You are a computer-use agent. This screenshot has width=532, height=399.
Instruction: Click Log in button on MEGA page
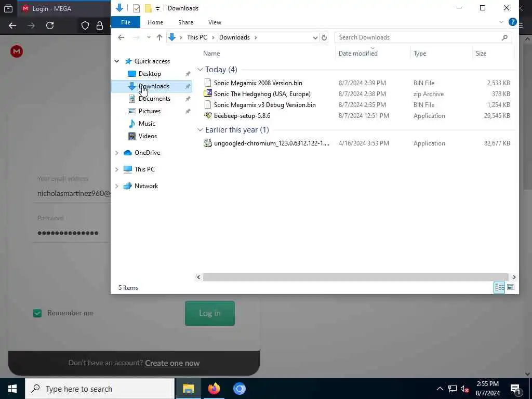click(x=210, y=313)
